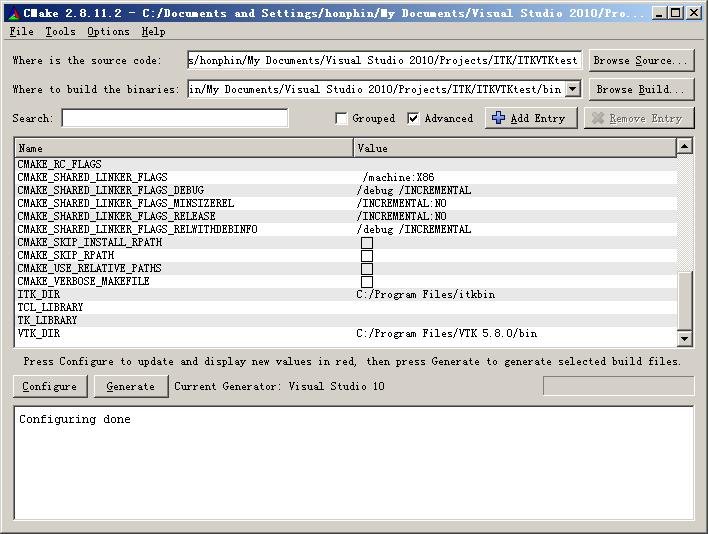Check the CMAKE_USE_RELATIVE_PATHS option
This screenshot has width=708, height=534.
coord(367,269)
